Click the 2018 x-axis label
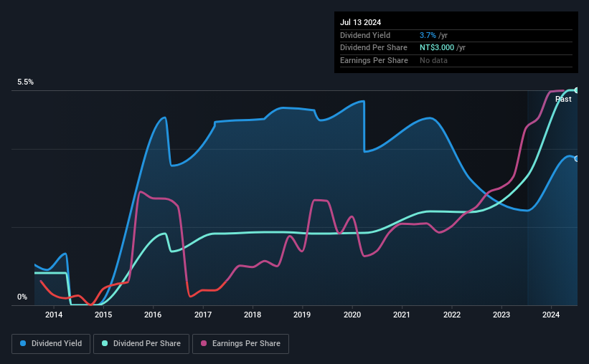Screen dimensions: 589x364 (x=253, y=315)
